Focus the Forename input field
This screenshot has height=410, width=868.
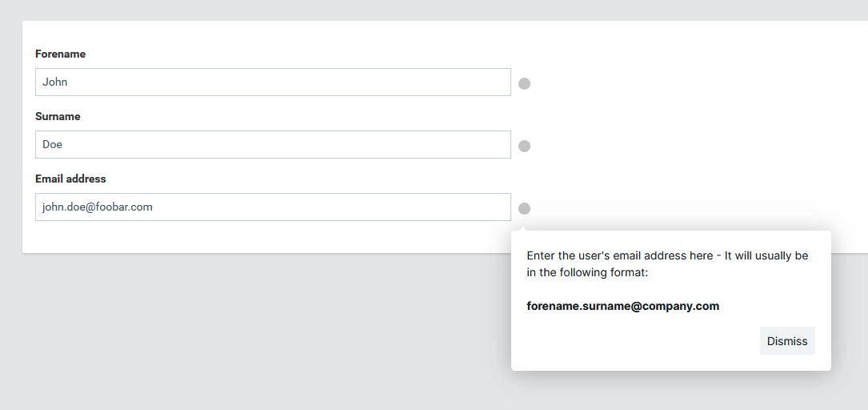click(272, 82)
